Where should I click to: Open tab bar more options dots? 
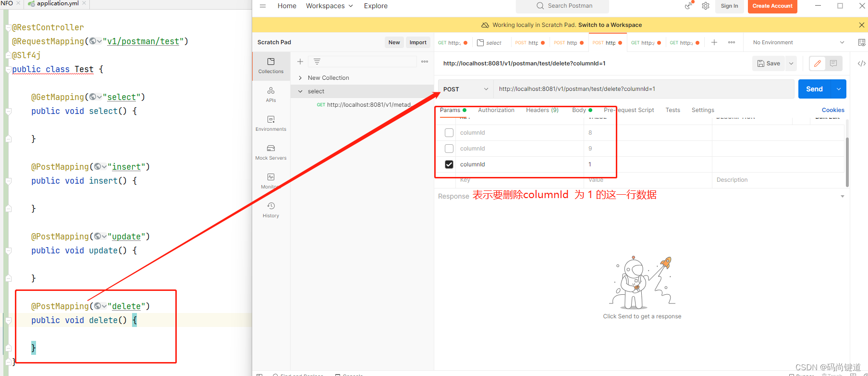pyautogui.click(x=732, y=42)
